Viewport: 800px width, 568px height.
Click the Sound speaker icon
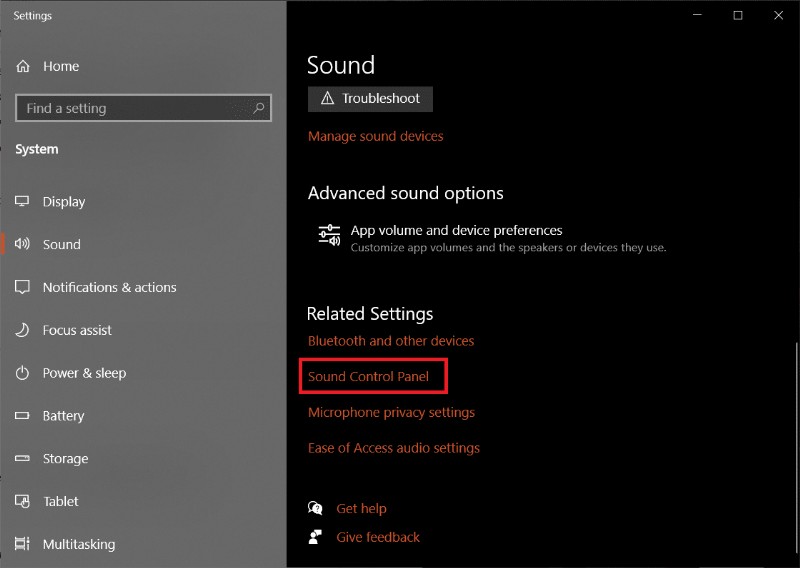click(22, 244)
